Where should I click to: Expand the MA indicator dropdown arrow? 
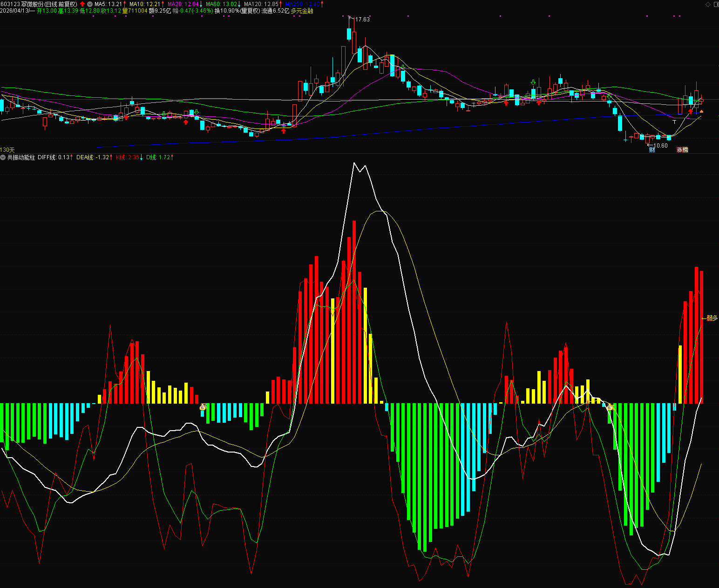tap(90, 4)
